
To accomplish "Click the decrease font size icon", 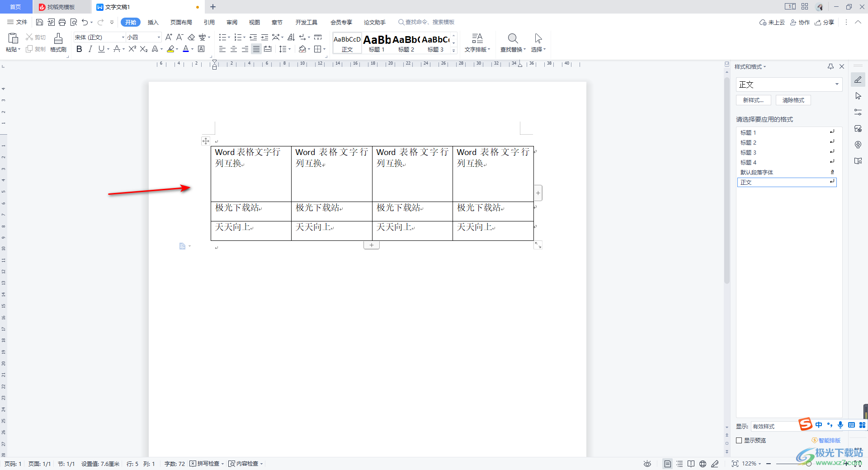I will coord(179,37).
